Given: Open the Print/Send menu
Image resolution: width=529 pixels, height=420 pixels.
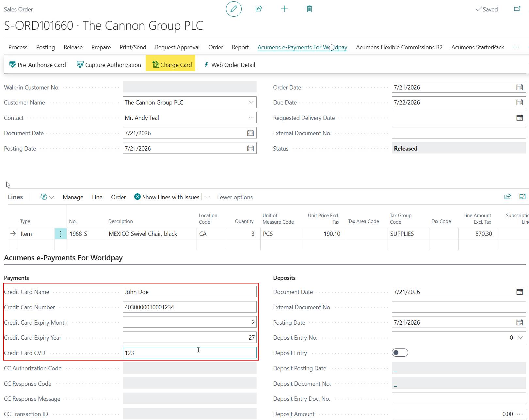Looking at the screenshot, I should [133, 47].
